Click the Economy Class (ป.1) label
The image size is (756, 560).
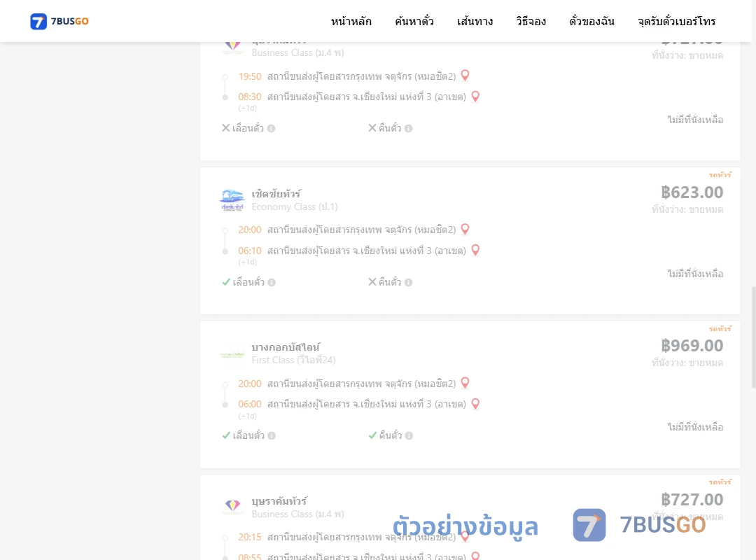click(x=295, y=207)
